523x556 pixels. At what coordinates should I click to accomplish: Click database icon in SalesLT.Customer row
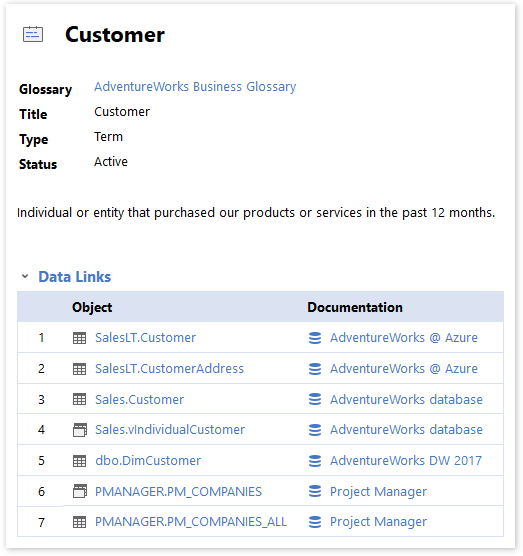tap(315, 338)
